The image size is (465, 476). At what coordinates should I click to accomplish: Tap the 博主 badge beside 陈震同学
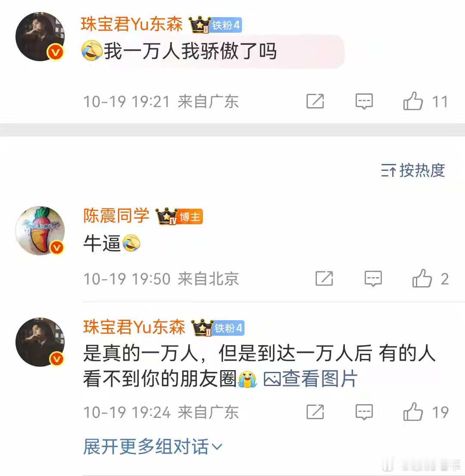[x=189, y=217]
